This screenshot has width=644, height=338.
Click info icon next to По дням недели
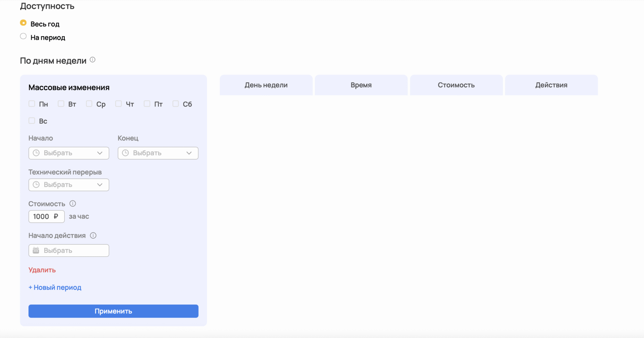[93, 60]
